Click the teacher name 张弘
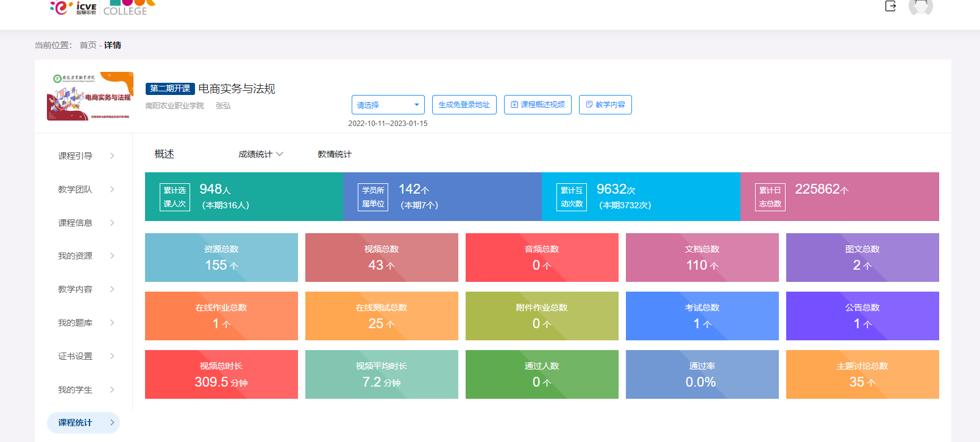This screenshot has height=442, width=980. (x=223, y=106)
